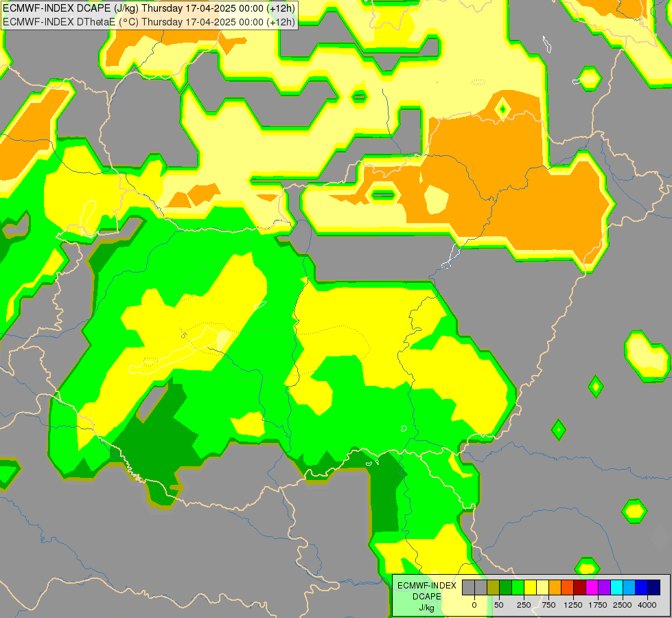
Task: Click the bright yellow legend swatch
Action: tap(530, 587)
